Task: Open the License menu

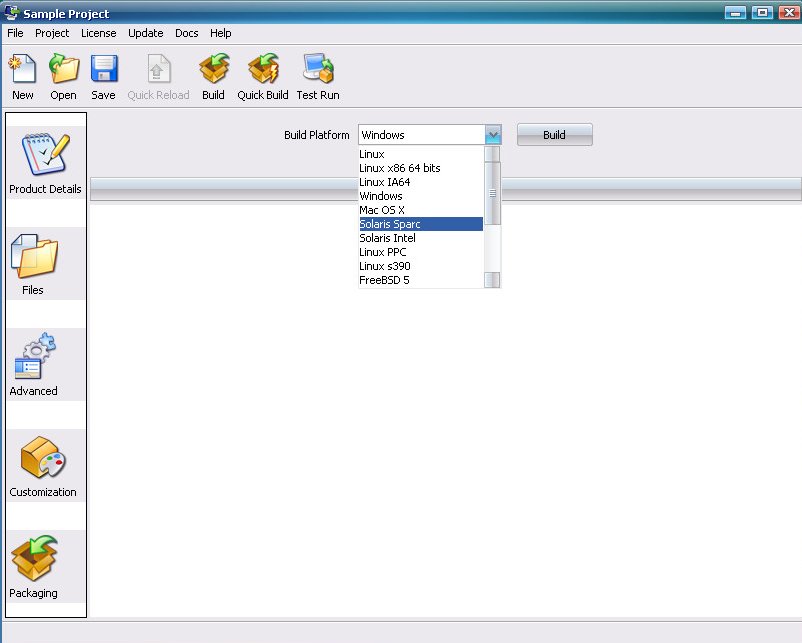Action: 99,33
